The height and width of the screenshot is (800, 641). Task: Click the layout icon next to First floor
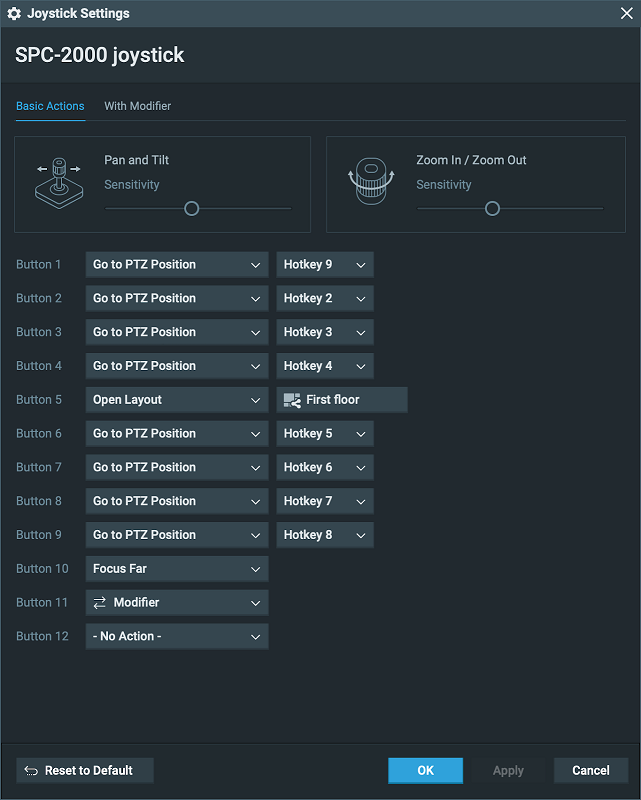click(292, 400)
